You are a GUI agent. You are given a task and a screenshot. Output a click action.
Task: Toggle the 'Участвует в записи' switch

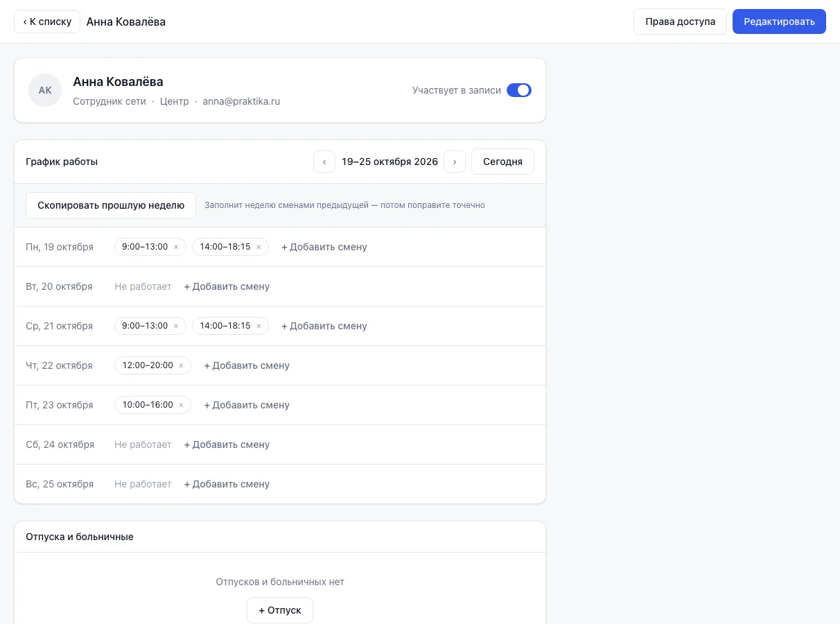pyautogui.click(x=519, y=90)
